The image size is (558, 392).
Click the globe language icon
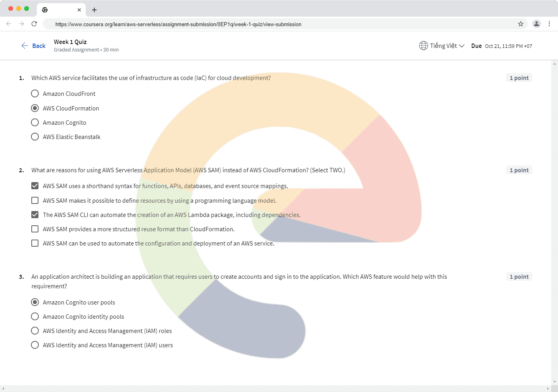point(423,46)
